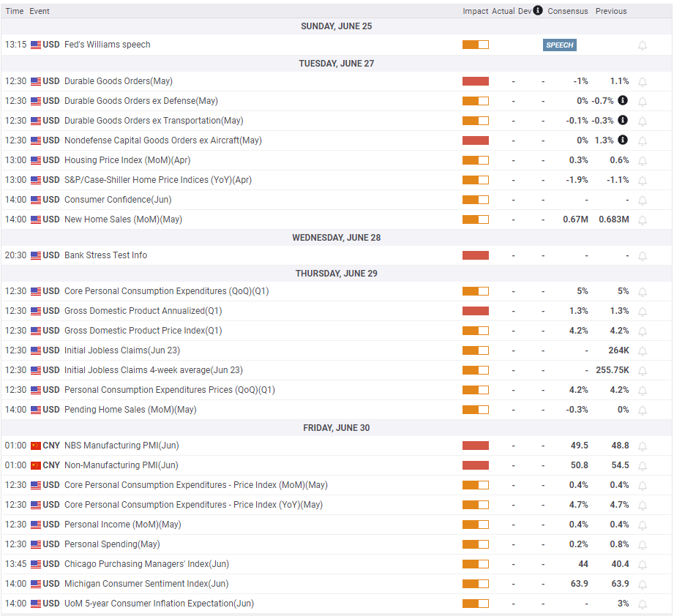Click bell for Personal Spending(May)
Image resolution: width=674 pixels, height=616 pixels.
(643, 545)
